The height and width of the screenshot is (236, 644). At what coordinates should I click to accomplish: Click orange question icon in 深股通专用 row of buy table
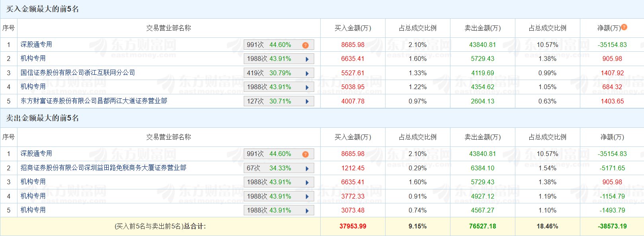click(305, 45)
